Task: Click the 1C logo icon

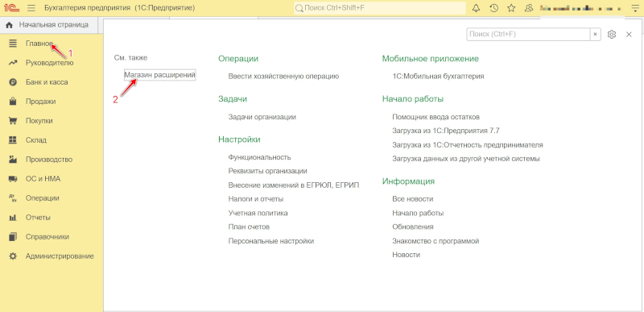Action: (11, 8)
